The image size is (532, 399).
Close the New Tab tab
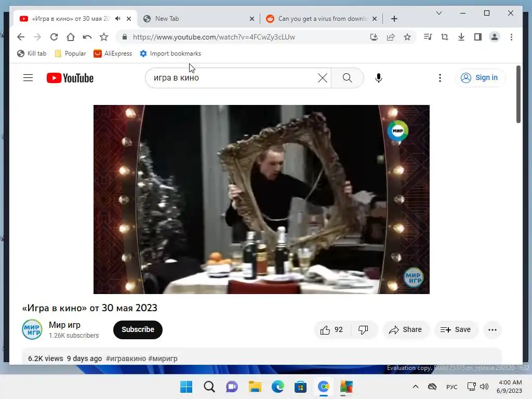[x=252, y=19]
